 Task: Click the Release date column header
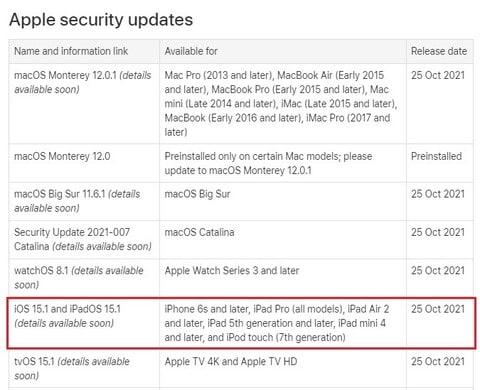(439, 51)
